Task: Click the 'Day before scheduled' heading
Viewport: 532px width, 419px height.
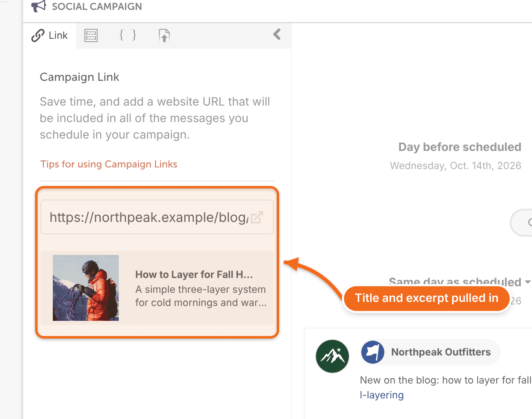Action: pos(460,147)
